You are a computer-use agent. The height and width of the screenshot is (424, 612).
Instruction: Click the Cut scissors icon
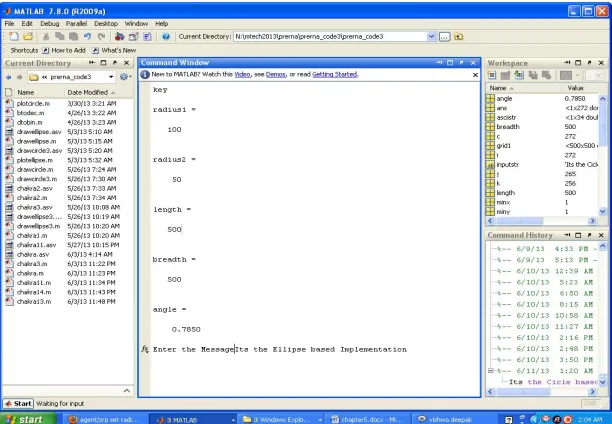click(x=46, y=36)
